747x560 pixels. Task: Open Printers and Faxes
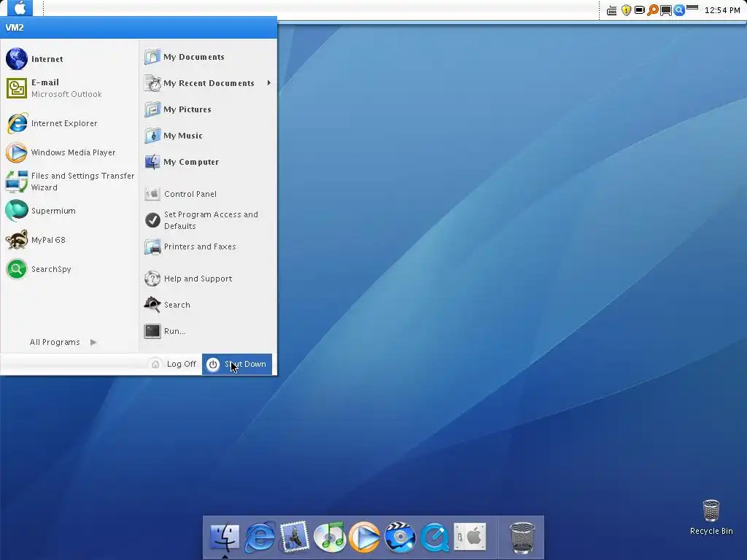pyautogui.click(x=208, y=246)
